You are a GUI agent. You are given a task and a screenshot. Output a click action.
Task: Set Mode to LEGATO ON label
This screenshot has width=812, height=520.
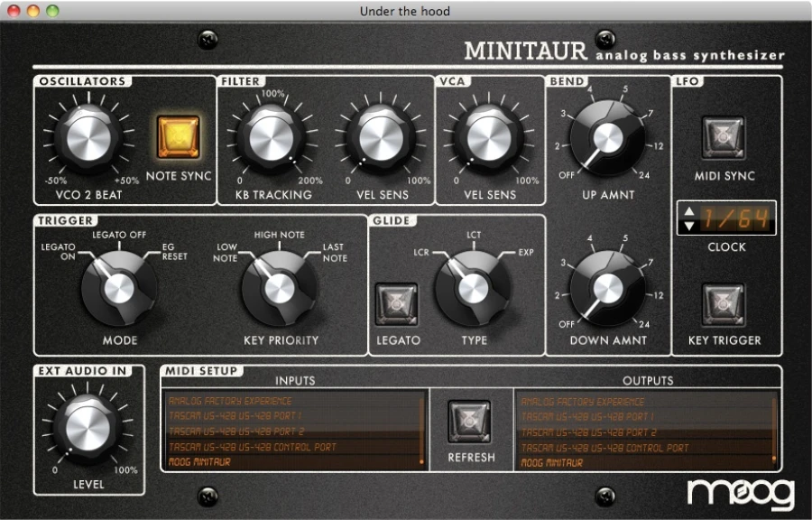pos(58,251)
